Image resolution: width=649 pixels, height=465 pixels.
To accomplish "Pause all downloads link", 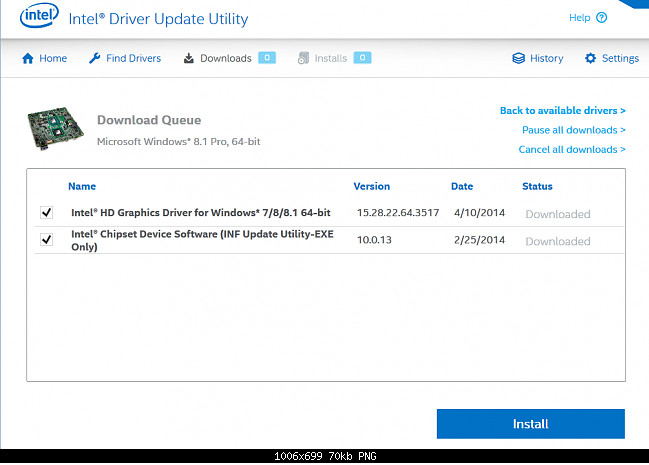I will 573,130.
